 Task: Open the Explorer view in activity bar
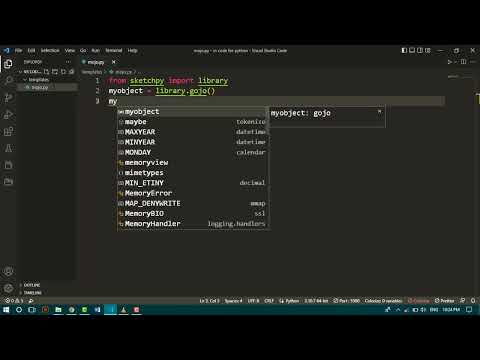click(x=8, y=64)
